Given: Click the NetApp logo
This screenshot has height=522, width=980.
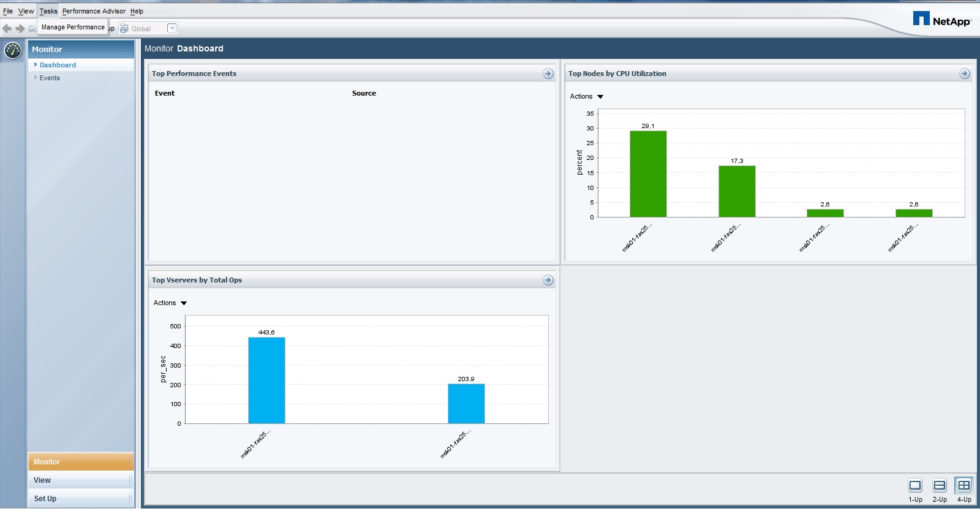Looking at the screenshot, I should click(942, 20).
